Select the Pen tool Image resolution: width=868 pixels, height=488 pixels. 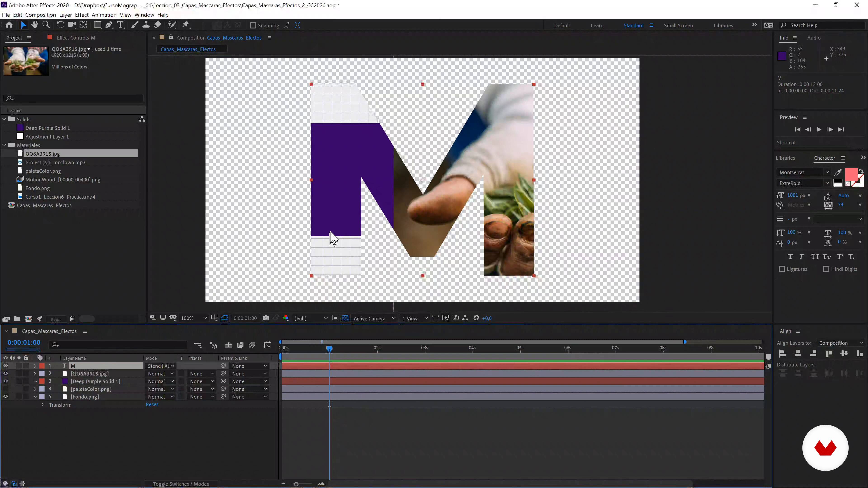click(109, 25)
